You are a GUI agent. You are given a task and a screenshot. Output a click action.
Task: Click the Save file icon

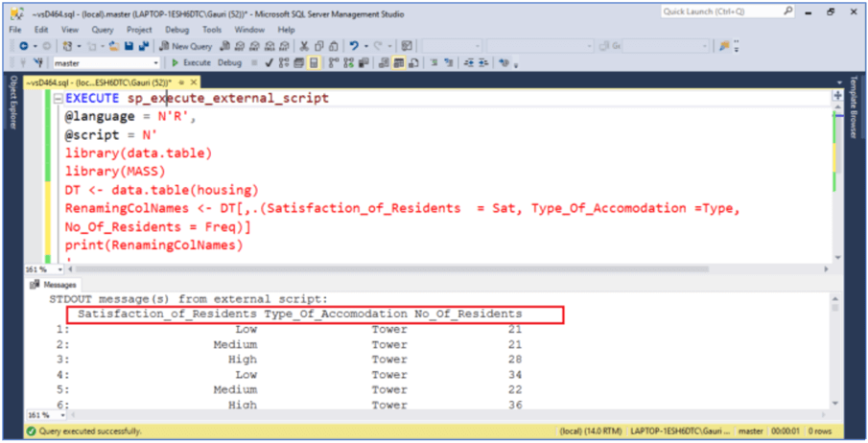point(129,46)
